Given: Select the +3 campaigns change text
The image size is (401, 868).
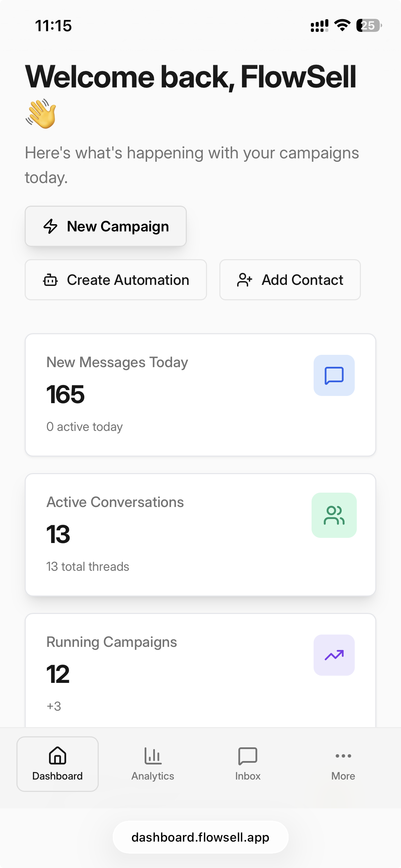Looking at the screenshot, I should [54, 706].
